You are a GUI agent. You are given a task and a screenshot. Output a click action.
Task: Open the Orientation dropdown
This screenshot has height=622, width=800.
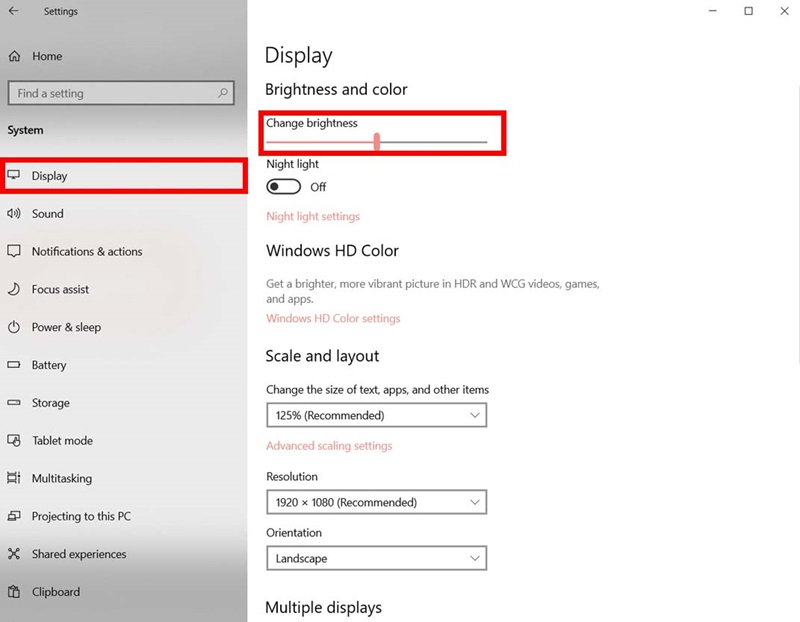376,558
